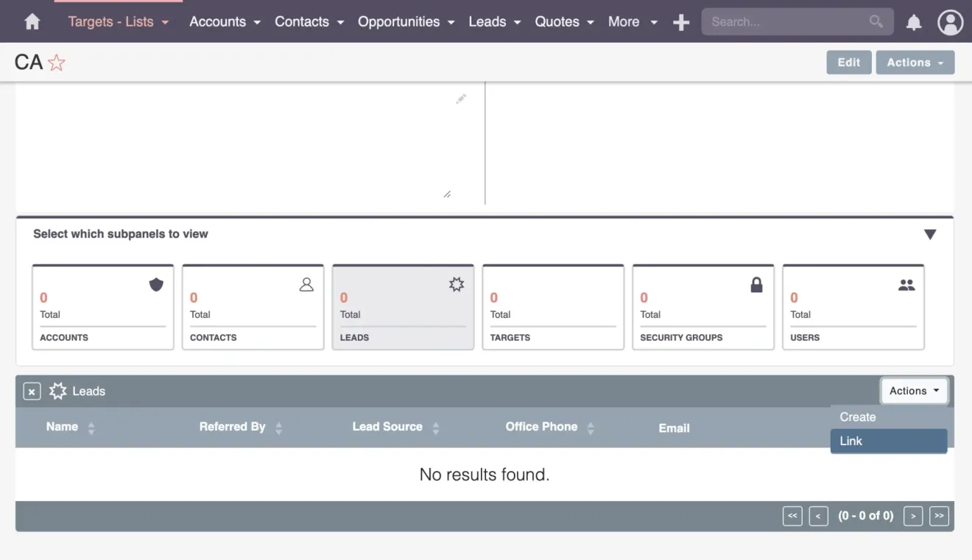The width and height of the screenshot is (972, 560).
Task: Toggle the Accounts subpanel card
Action: [102, 307]
